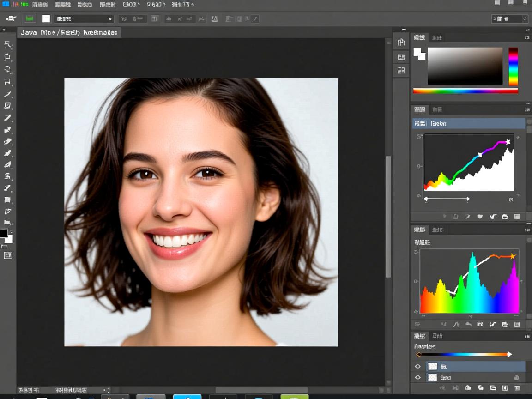
Task: Click the middle icon in the collapsed panel strip
Action: point(401,57)
